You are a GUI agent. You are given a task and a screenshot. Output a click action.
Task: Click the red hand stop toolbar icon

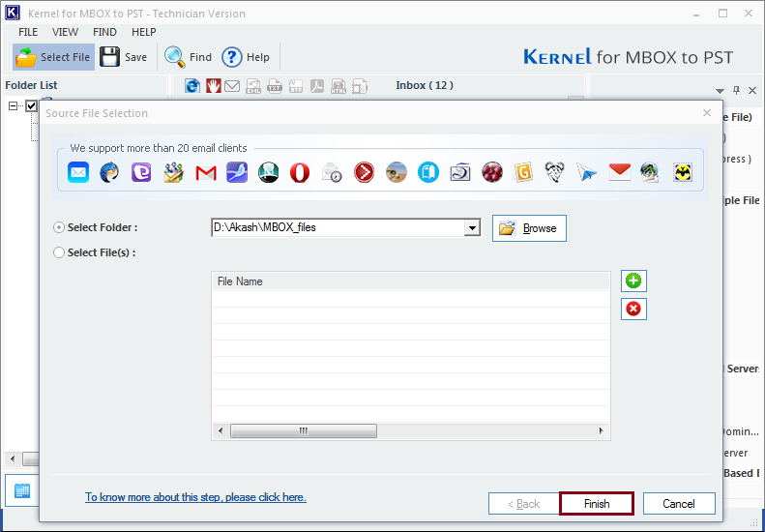[x=213, y=86]
